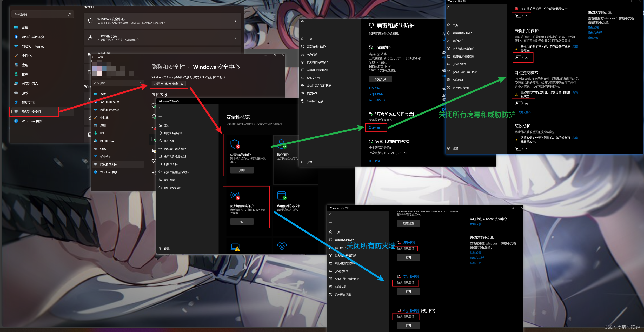Image resolution: width=644 pixels, height=332 pixels.
Task: Click the 查找设置 search input field
Action: [x=39, y=14]
